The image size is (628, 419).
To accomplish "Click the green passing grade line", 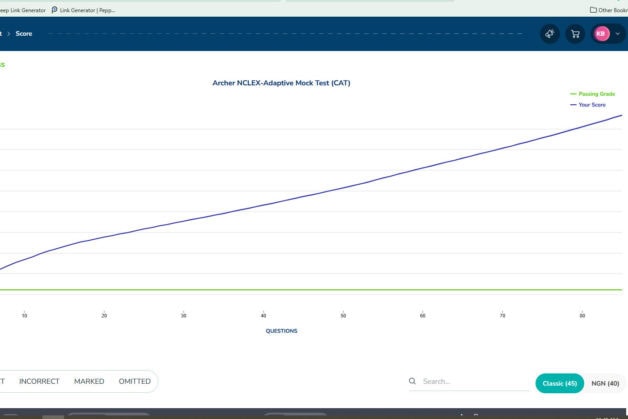I will pyautogui.click(x=300, y=290).
